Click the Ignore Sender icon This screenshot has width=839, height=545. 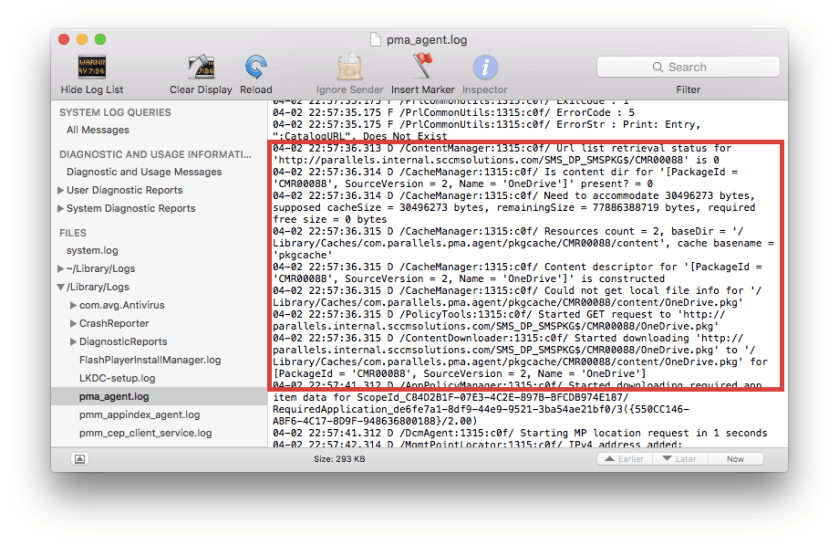tap(349, 67)
